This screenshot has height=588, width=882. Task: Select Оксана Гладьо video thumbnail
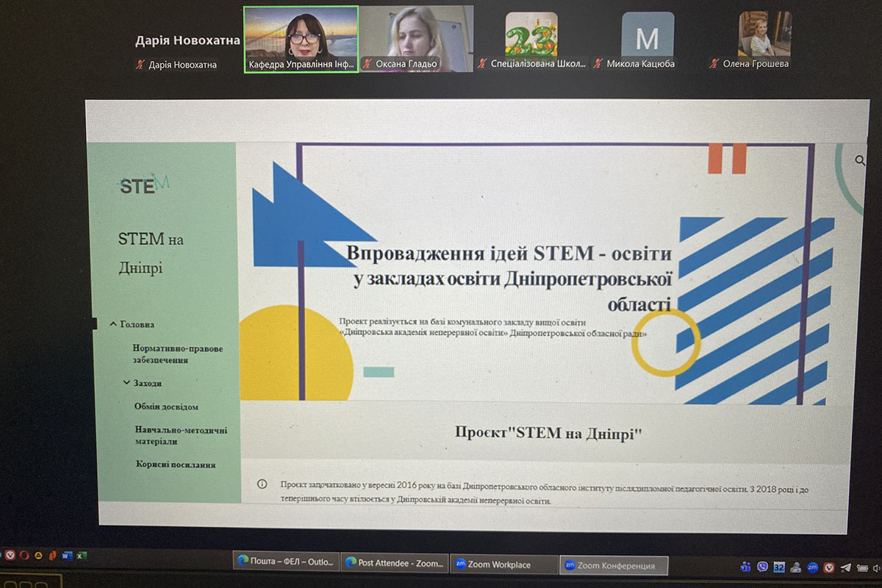[416, 40]
